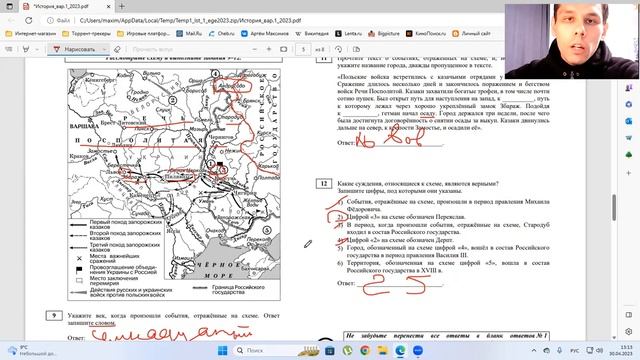640x360 pixels.
Task: Switch the РУС keyboard language
Action: click(574, 351)
